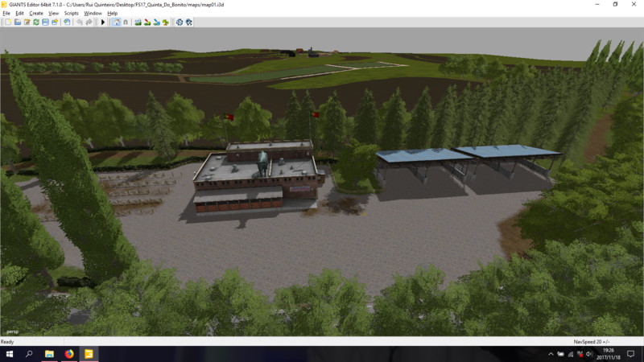Viewport: 644px width, 362px height.
Task: Click the main building in viewport
Action: point(256,179)
